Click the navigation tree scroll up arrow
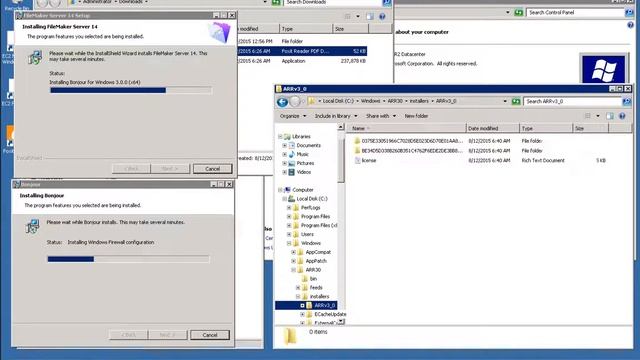The image size is (640, 360). click(341, 127)
